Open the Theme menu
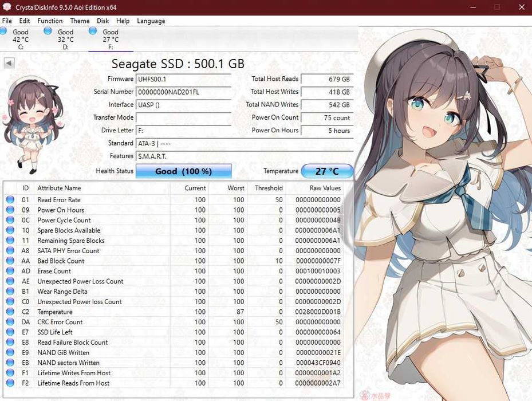Image resolution: width=532 pixels, height=401 pixels. coord(80,21)
